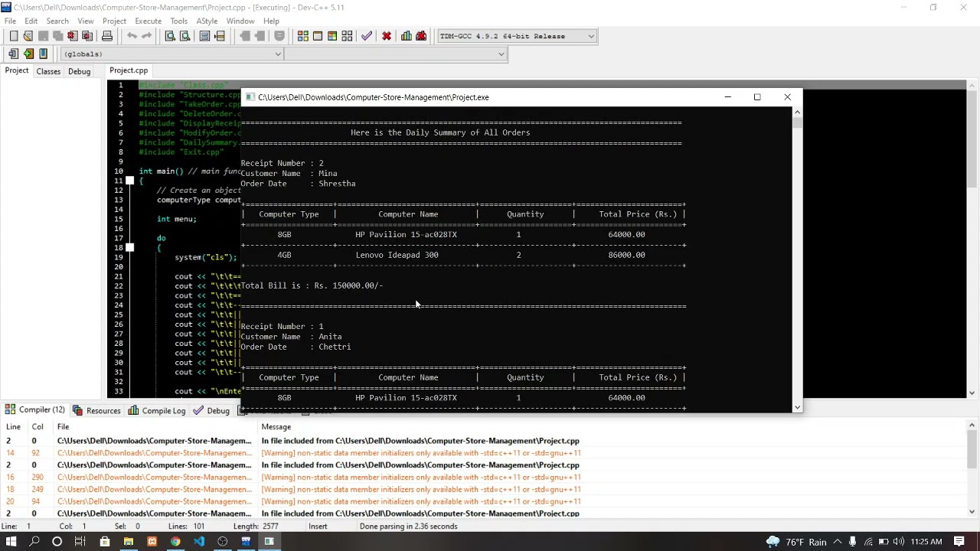The height and width of the screenshot is (551, 980).
Task: Click the Syntax Check checkmark icon
Action: [367, 36]
